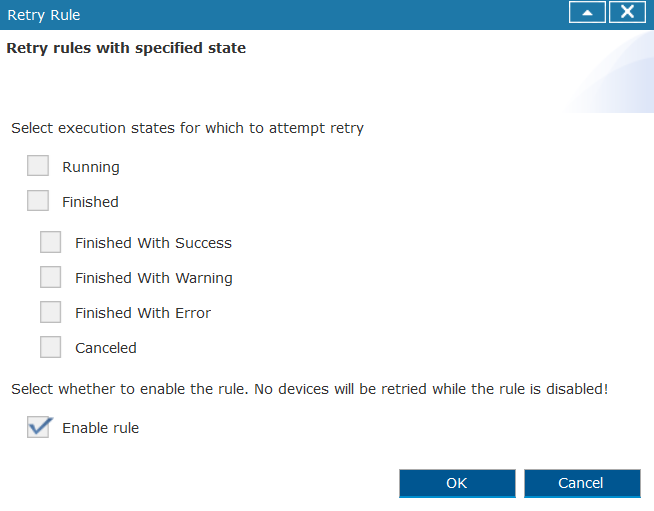This screenshot has width=654, height=511.
Task: Enable the Finished With Warning checkbox
Action: (50, 277)
